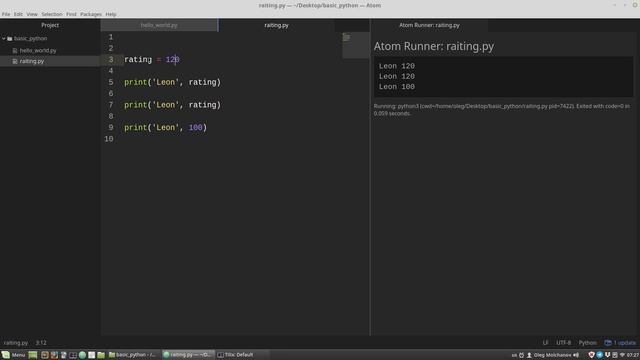Click the Project panel header
Viewport: 640px width, 360px height.
[x=50, y=25]
